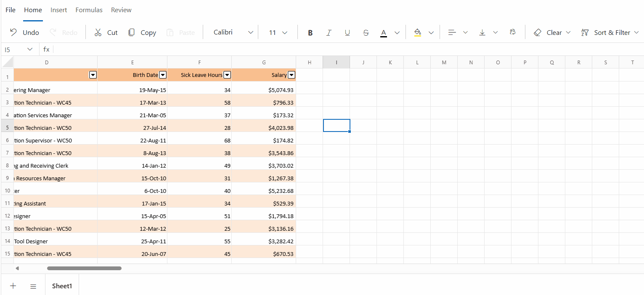Open the list of all sheets

[33, 286]
